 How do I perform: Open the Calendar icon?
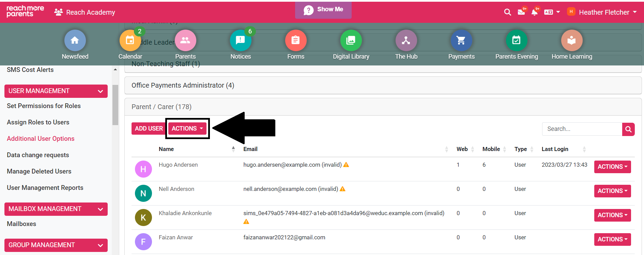[x=130, y=41]
